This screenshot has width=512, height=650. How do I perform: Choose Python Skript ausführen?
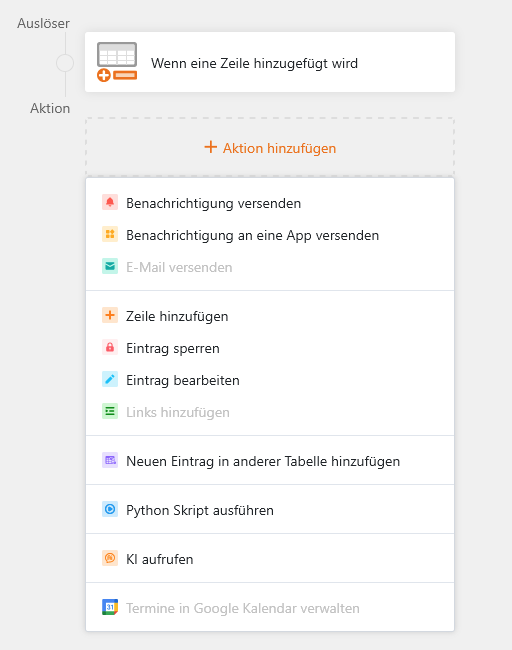point(270,510)
